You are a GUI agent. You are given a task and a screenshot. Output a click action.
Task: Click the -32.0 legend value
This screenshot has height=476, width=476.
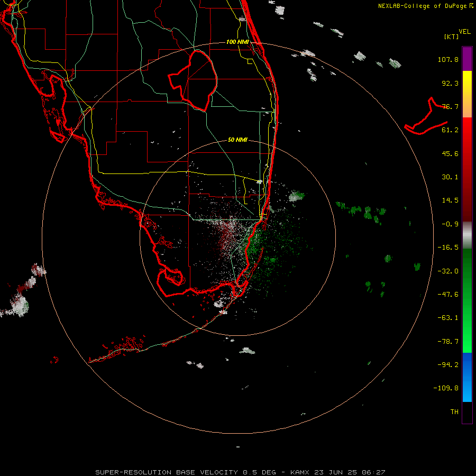pyautogui.click(x=448, y=271)
